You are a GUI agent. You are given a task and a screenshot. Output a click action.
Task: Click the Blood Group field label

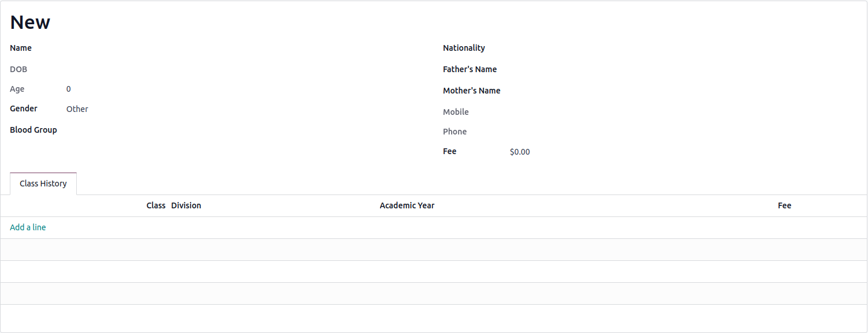pos(33,130)
